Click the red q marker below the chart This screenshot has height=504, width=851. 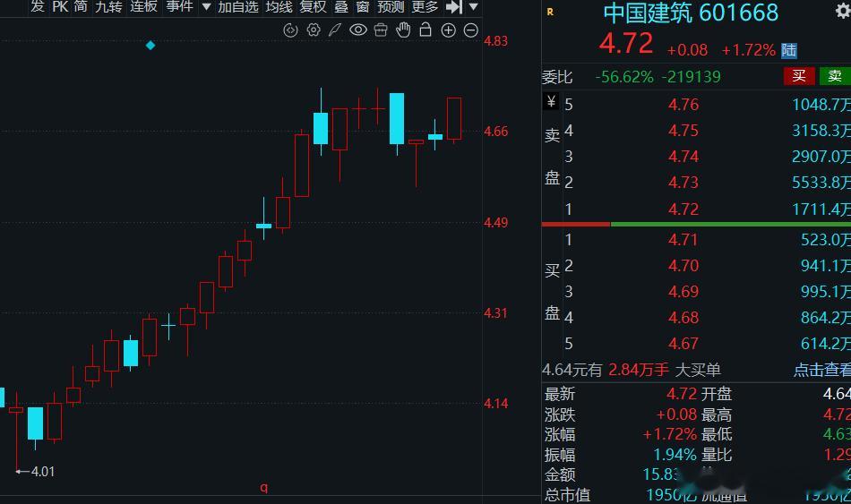[x=263, y=487]
